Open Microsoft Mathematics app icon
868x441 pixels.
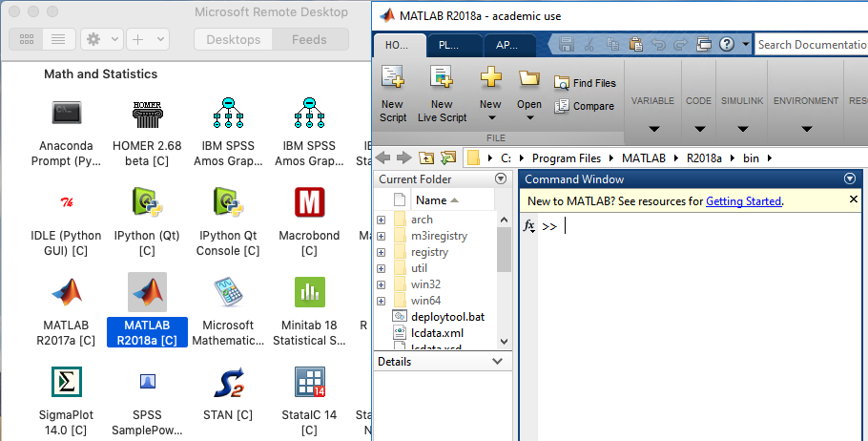click(x=228, y=292)
